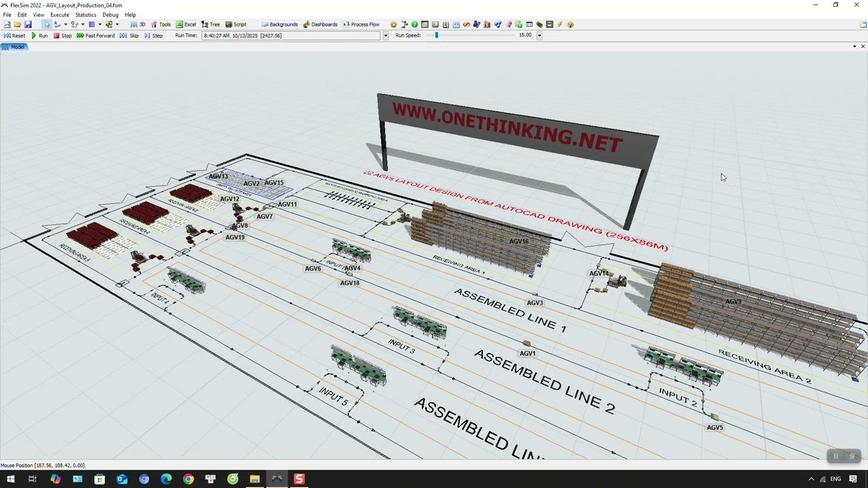
Task: Open a model with the folder icon
Action: click(x=18, y=24)
